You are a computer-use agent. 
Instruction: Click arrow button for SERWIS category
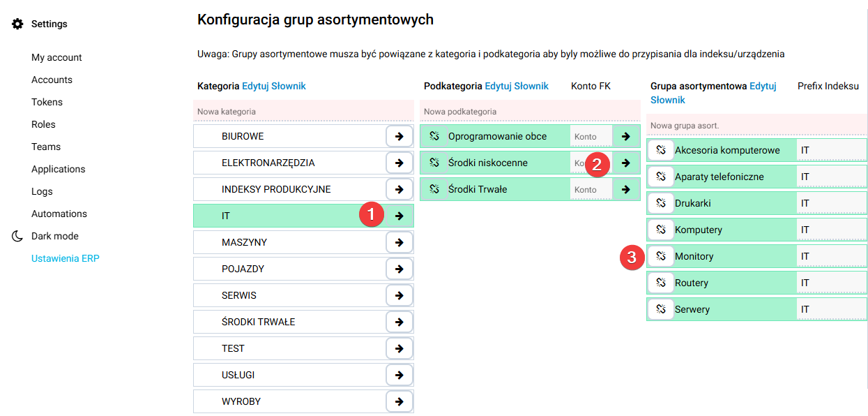(x=399, y=295)
